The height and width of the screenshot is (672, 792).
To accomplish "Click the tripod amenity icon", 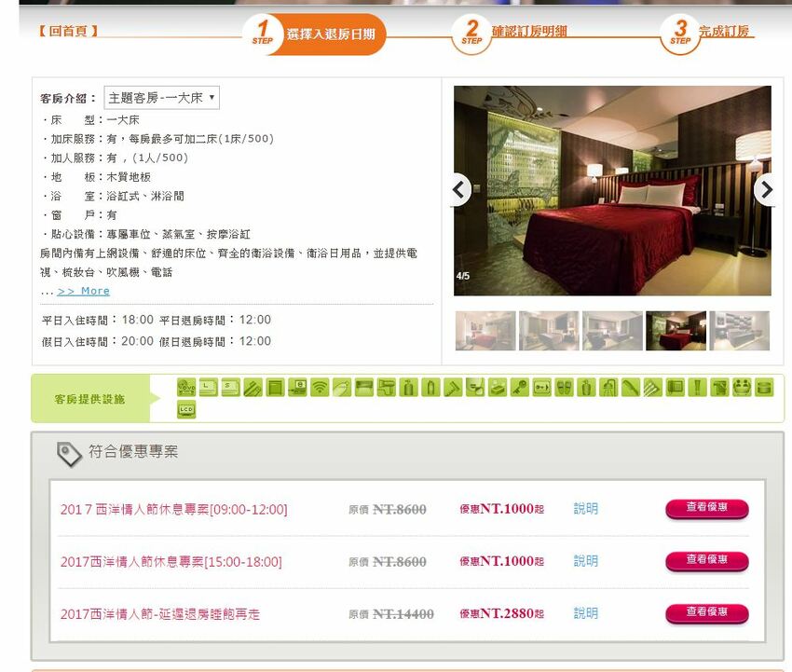I will click(x=608, y=387).
